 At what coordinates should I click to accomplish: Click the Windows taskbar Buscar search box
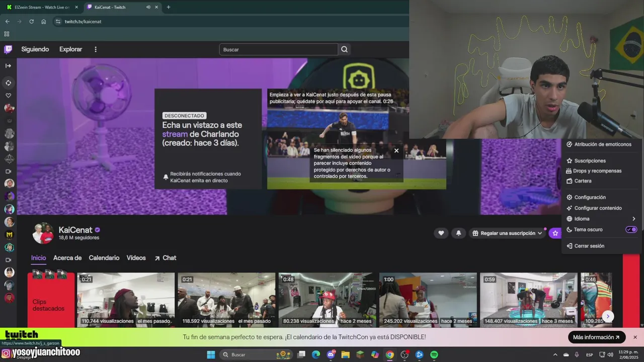tap(256, 354)
